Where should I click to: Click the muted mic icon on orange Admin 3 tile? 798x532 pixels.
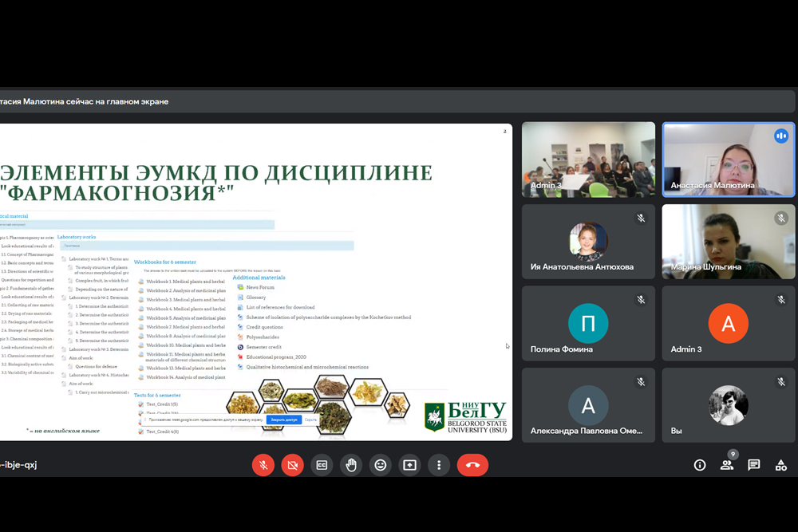pyautogui.click(x=781, y=300)
